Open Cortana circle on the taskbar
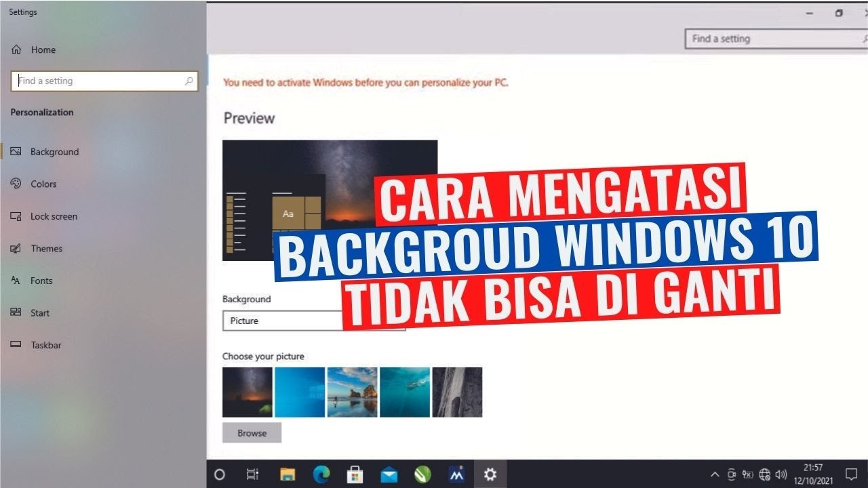This screenshot has width=868, height=488. pos(220,474)
